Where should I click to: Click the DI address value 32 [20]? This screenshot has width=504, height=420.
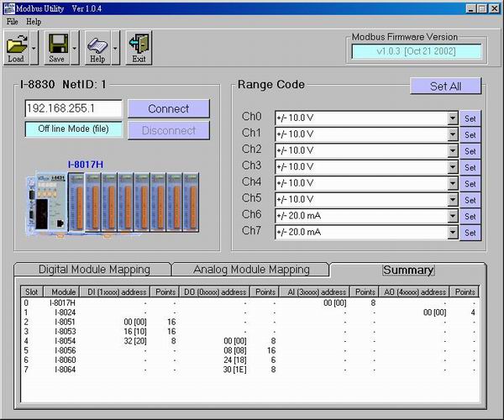(x=135, y=341)
